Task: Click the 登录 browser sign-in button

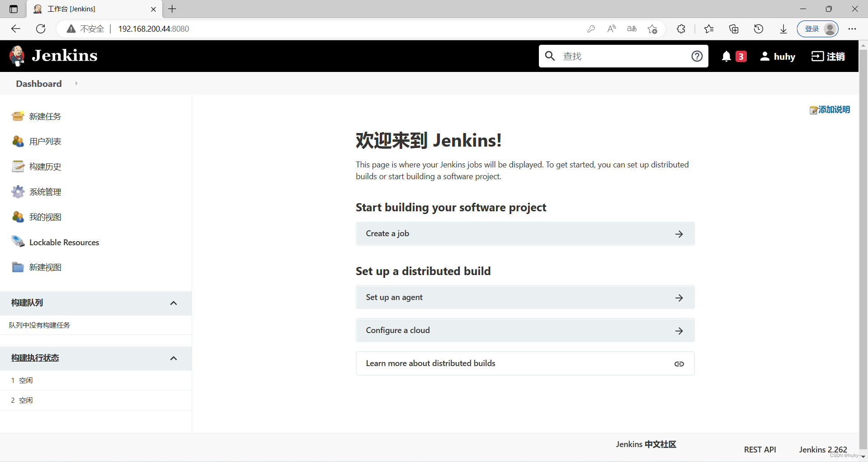Action: (x=818, y=29)
